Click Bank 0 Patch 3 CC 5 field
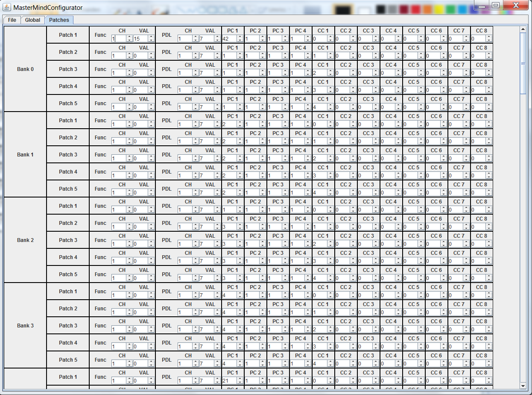 (411, 73)
